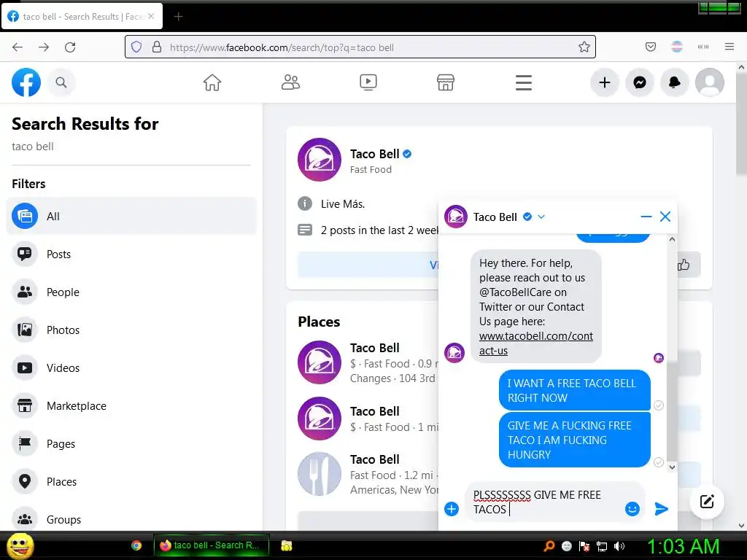Open the Friends icon in top bar
This screenshot has width=747, height=560.
290,82
